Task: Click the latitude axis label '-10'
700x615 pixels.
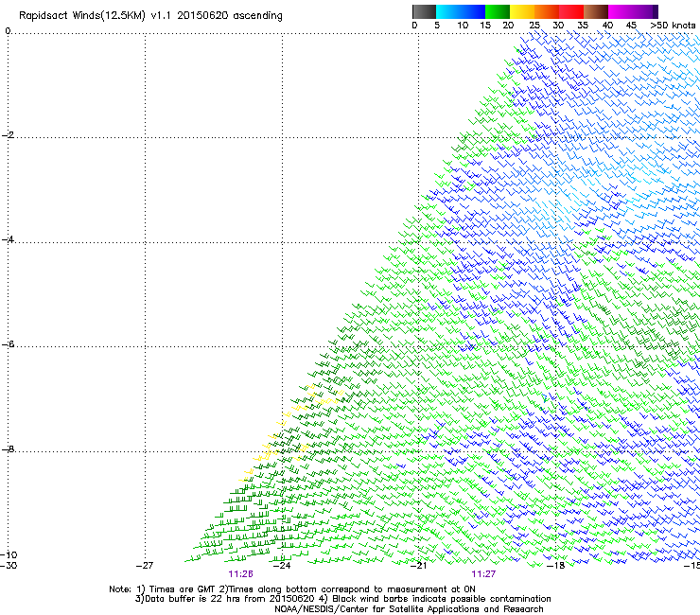Action: (9, 555)
